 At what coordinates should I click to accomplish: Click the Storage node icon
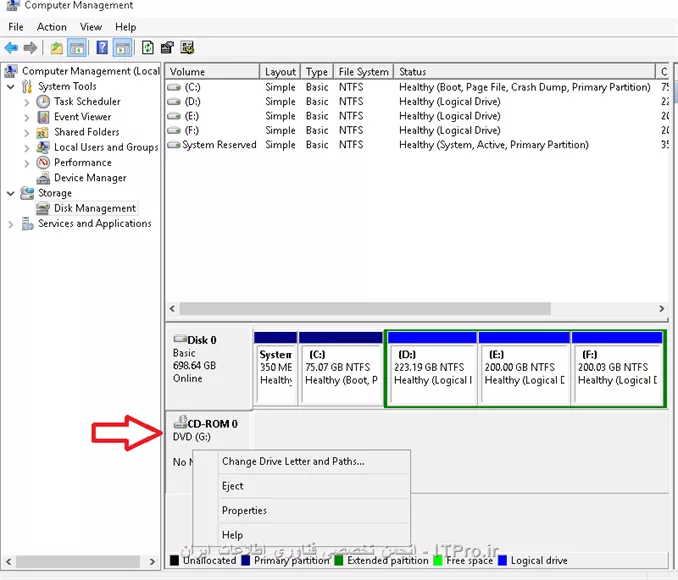point(27,193)
